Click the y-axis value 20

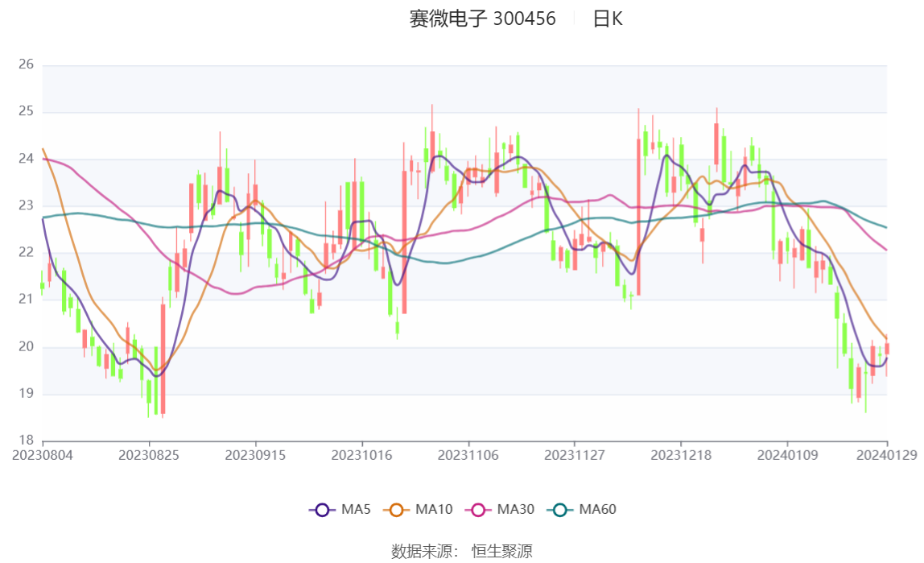pos(26,346)
